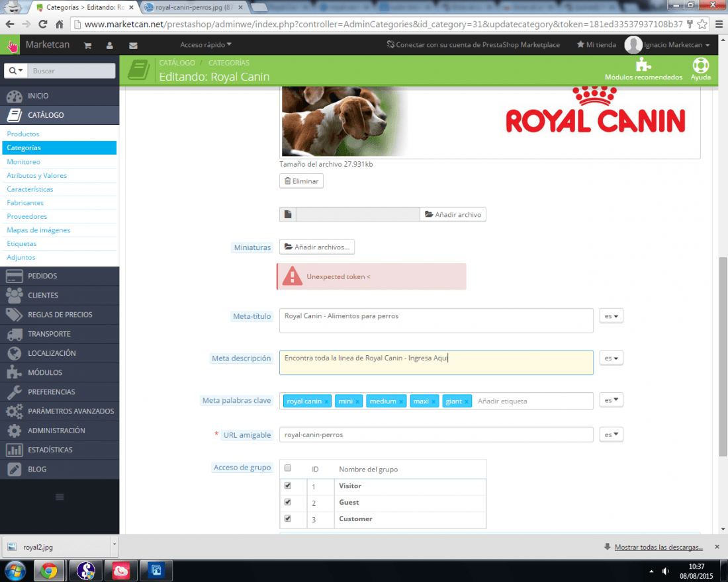Image resolution: width=728 pixels, height=582 pixels.
Task: Click the Administración gear icon
Action: click(x=15, y=431)
